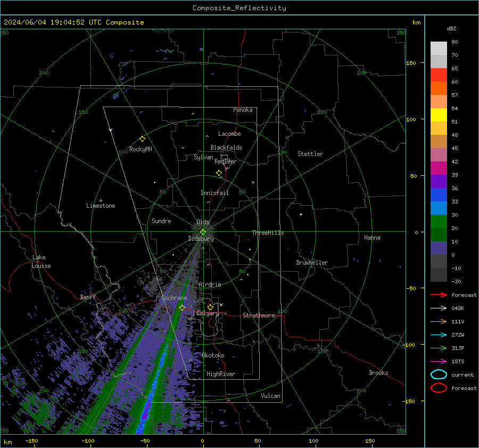Image resolution: width=479 pixels, height=448 pixels.
Task: Click the red forecast arrow legend icon
Action: pyautogui.click(x=439, y=295)
